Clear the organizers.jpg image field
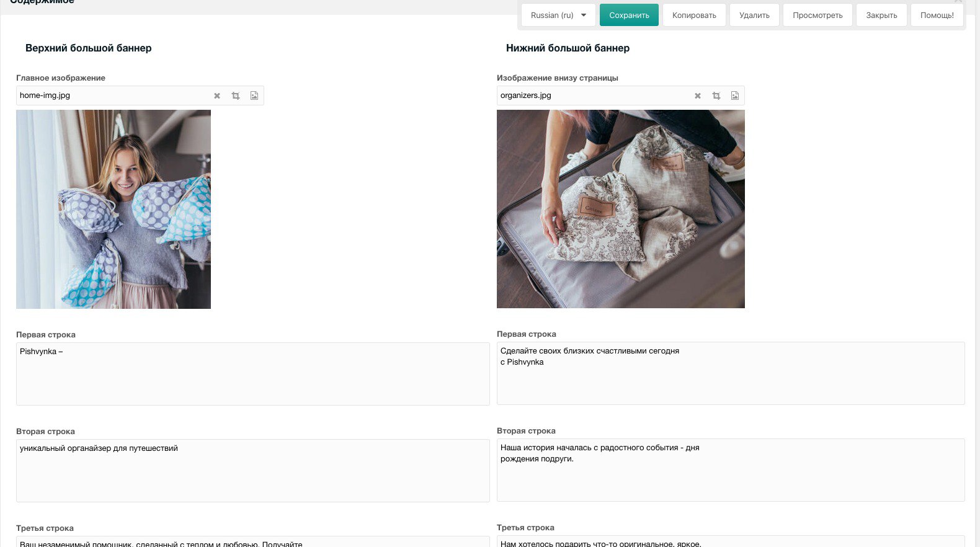Viewport: 980px width, 547px height. coord(698,96)
